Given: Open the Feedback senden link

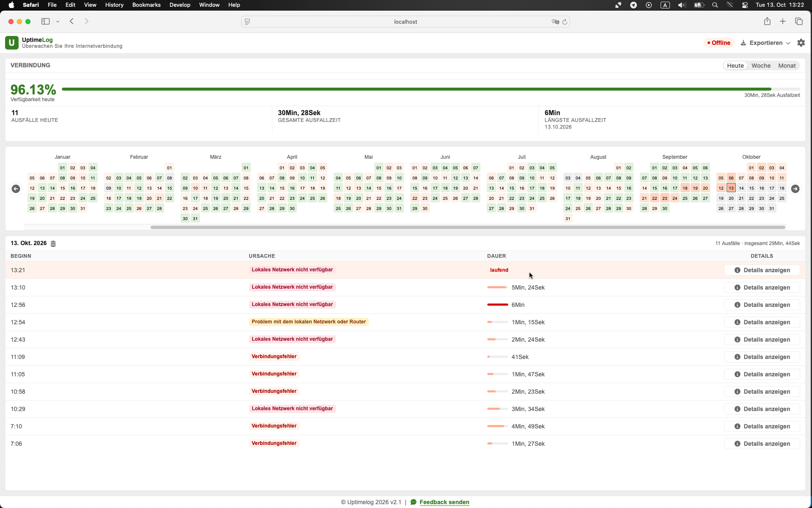Looking at the screenshot, I should [x=444, y=502].
